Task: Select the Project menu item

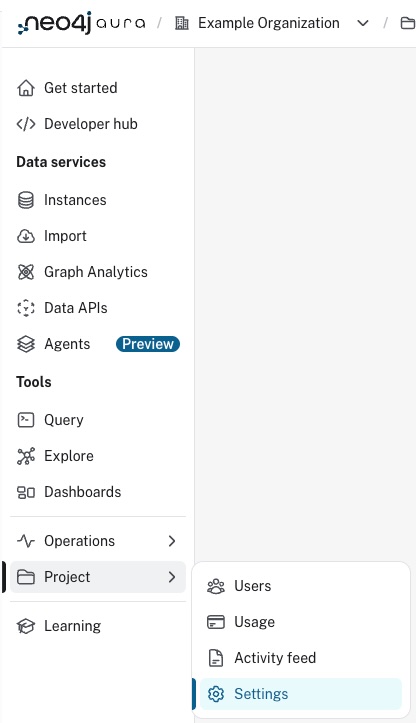Action: [98, 577]
